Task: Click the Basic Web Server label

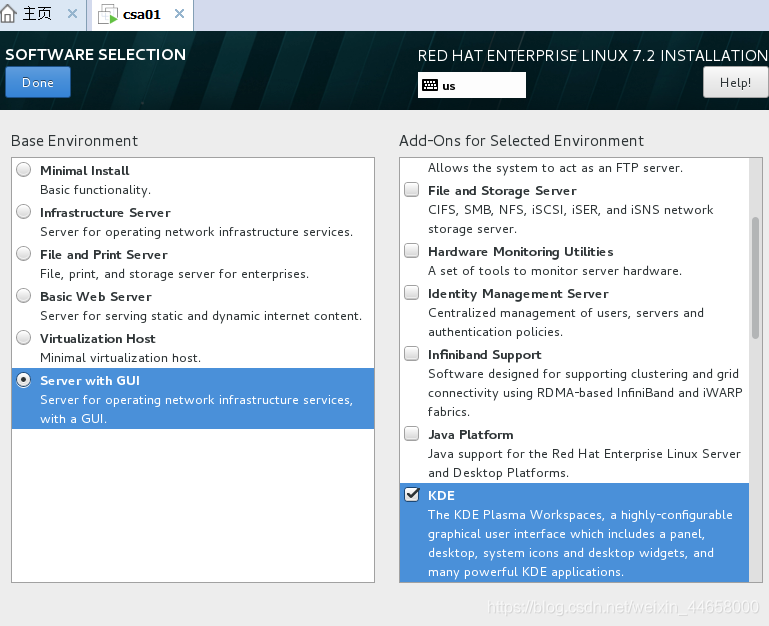Action: (x=96, y=297)
